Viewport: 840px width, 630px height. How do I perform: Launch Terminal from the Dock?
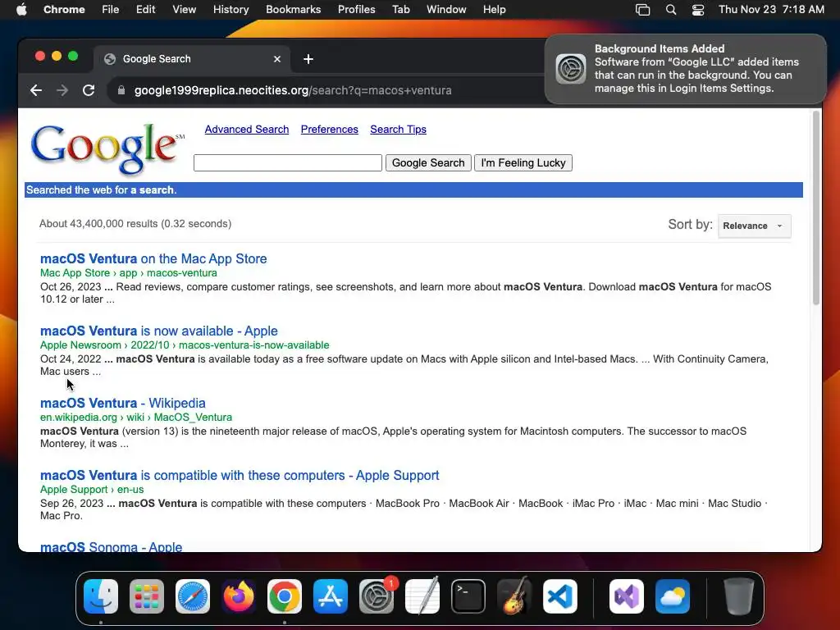[x=468, y=596]
